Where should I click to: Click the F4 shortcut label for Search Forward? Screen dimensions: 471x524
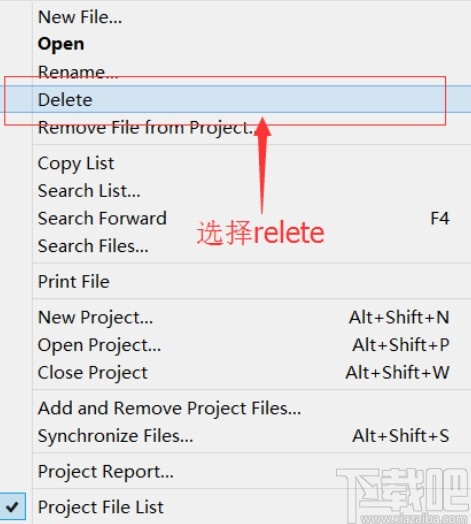coord(440,218)
